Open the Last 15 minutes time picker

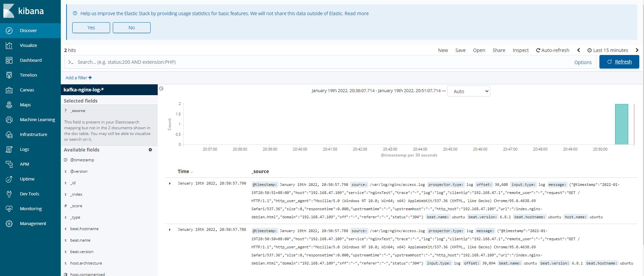[608, 50]
